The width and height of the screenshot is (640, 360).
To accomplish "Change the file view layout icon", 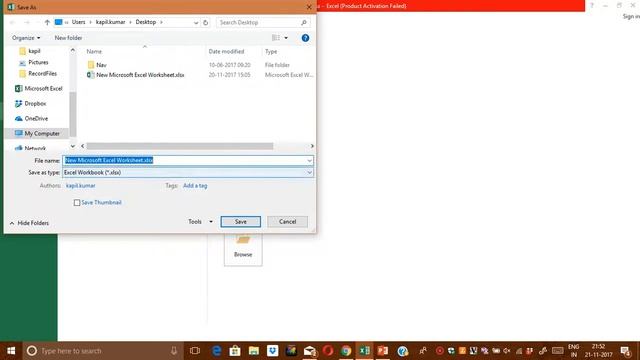I will click(x=276, y=38).
